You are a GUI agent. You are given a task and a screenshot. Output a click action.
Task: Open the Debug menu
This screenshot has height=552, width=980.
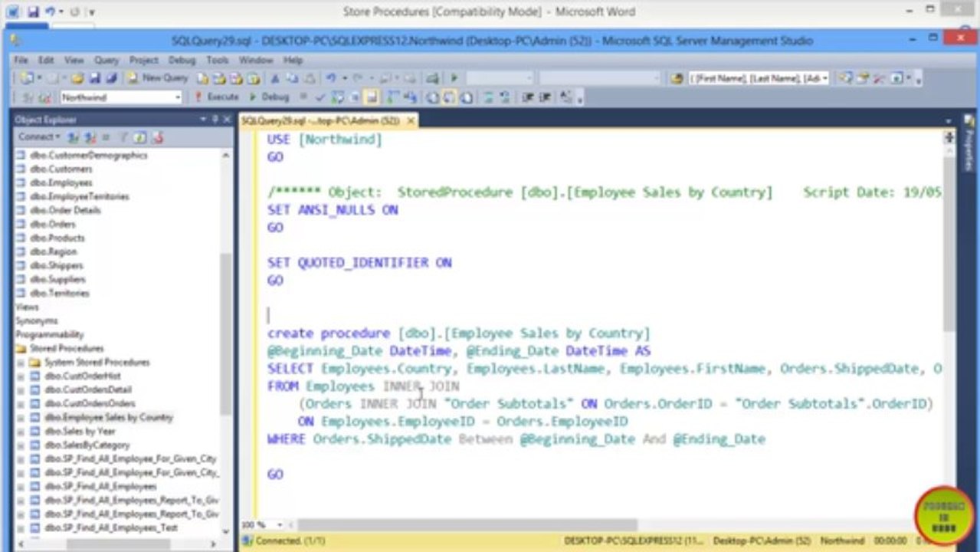coord(182,60)
